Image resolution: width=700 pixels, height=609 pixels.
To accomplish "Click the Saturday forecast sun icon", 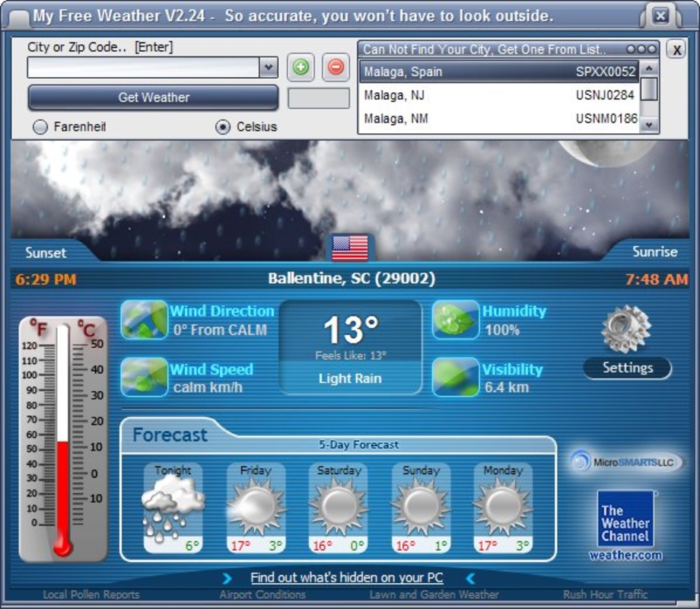I will tap(339, 507).
